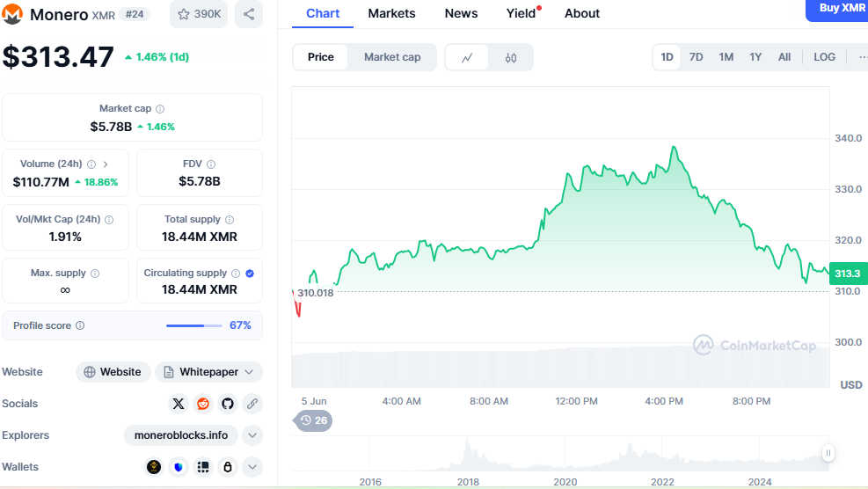Open the GitHub social link
The image size is (868, 489).
click(228, 404)
